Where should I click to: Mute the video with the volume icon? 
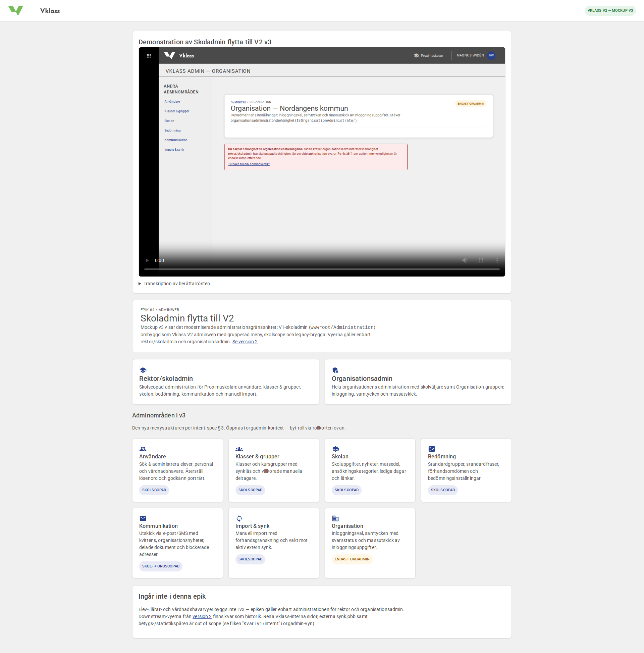(465, 260)
